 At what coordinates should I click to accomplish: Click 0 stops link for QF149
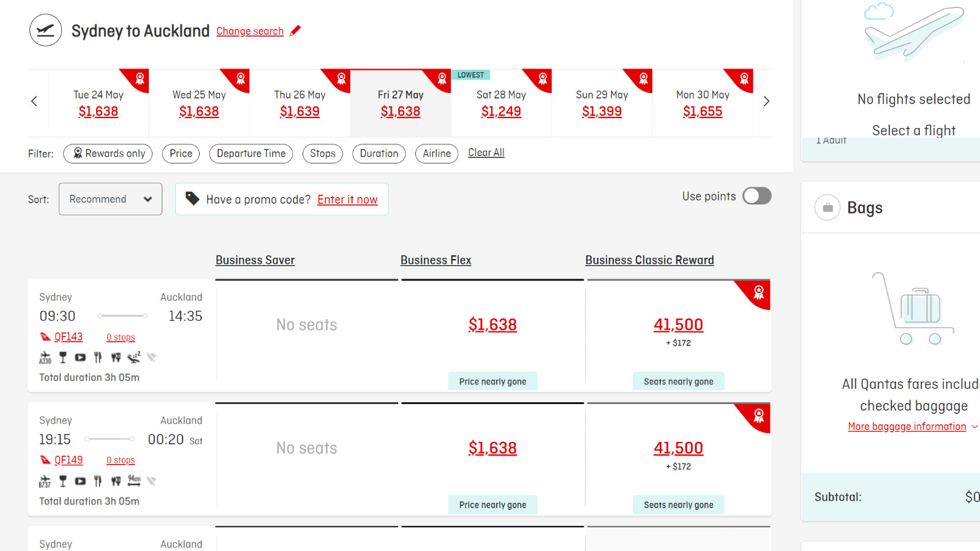(121, 460)
